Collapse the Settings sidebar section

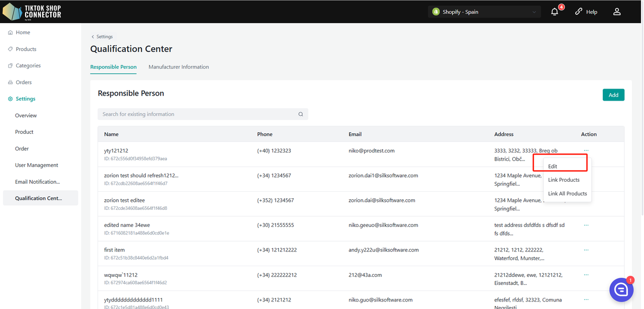(25, 99)
